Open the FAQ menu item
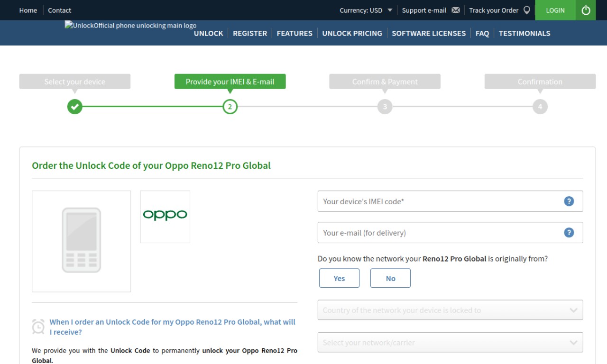 (482, 33)
